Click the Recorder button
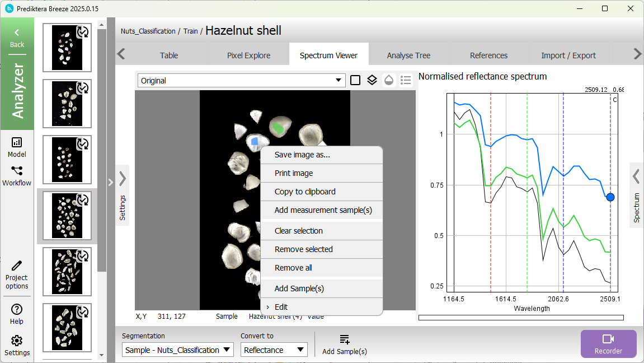This screenshot has width=644, height=363. (608, 343)
